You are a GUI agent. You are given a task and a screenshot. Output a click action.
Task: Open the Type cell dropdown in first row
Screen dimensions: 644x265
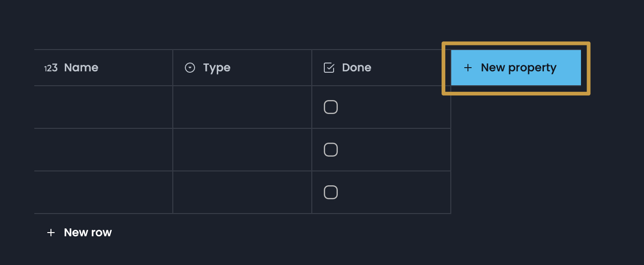[x=242, y=107]
